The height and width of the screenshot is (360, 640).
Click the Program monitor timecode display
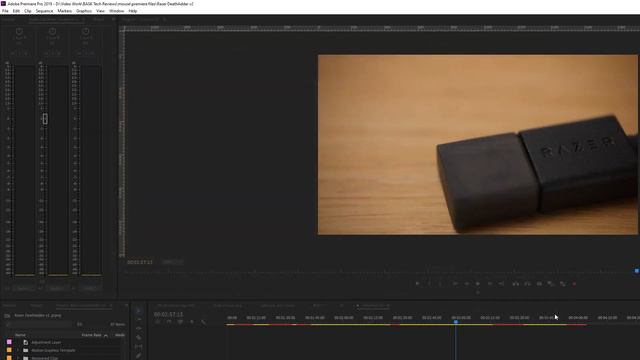pos(140,262)
